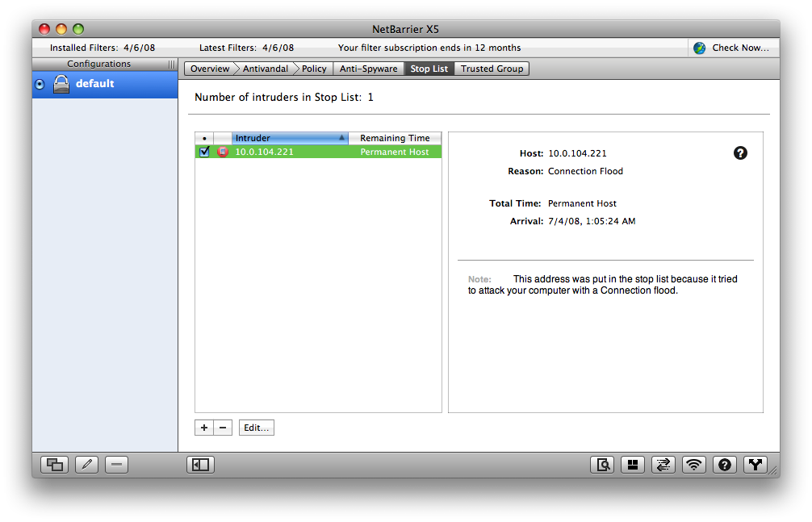This screenshot has width=812, height=522.
Task: Click the Total Time Permanent Host value
Action: tap(582, 203)
